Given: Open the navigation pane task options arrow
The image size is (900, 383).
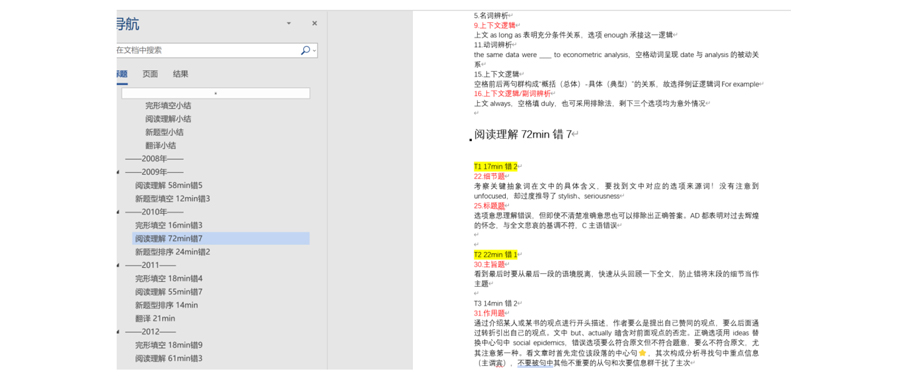Looking at the screenshot, I should [289, 24].
